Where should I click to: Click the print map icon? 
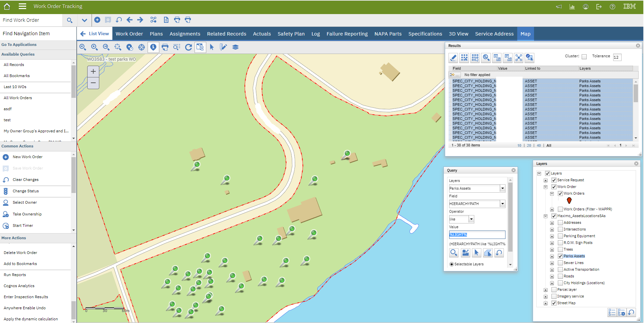pos(165,47)
